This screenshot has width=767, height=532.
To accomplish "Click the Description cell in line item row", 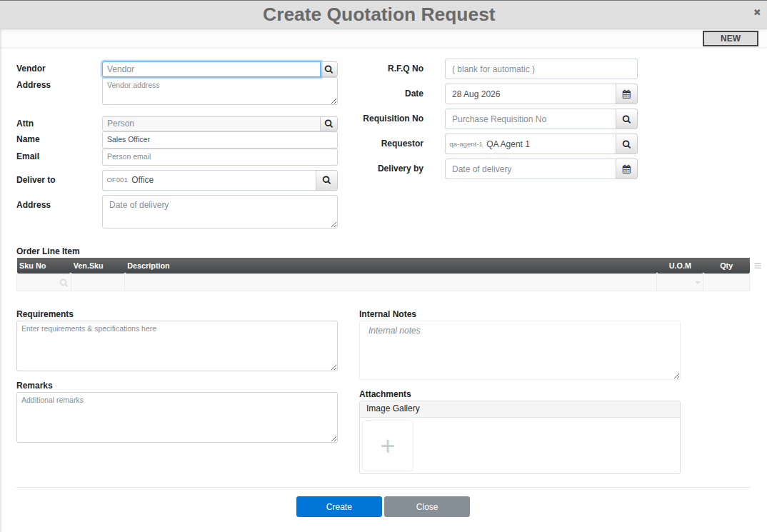I will coord(391,283).
